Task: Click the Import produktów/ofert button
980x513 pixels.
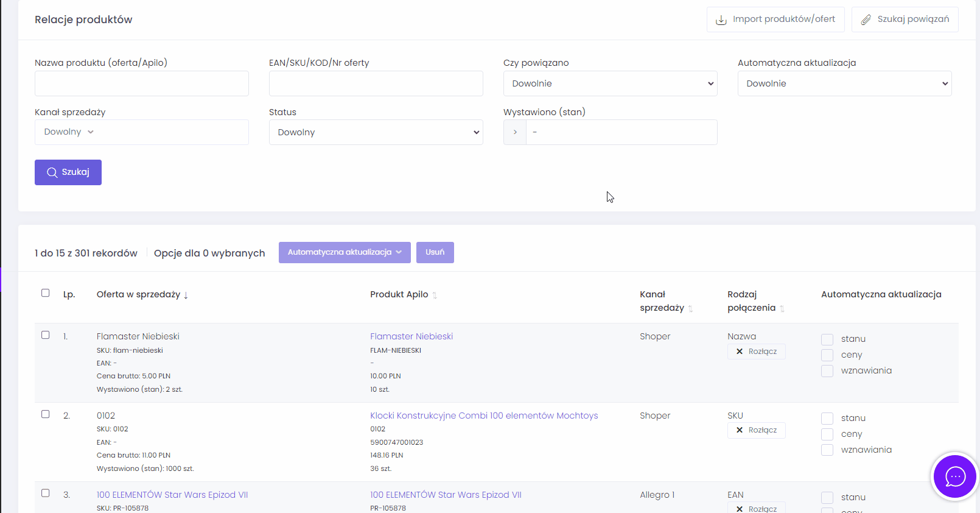Action: tap(775, 19)
